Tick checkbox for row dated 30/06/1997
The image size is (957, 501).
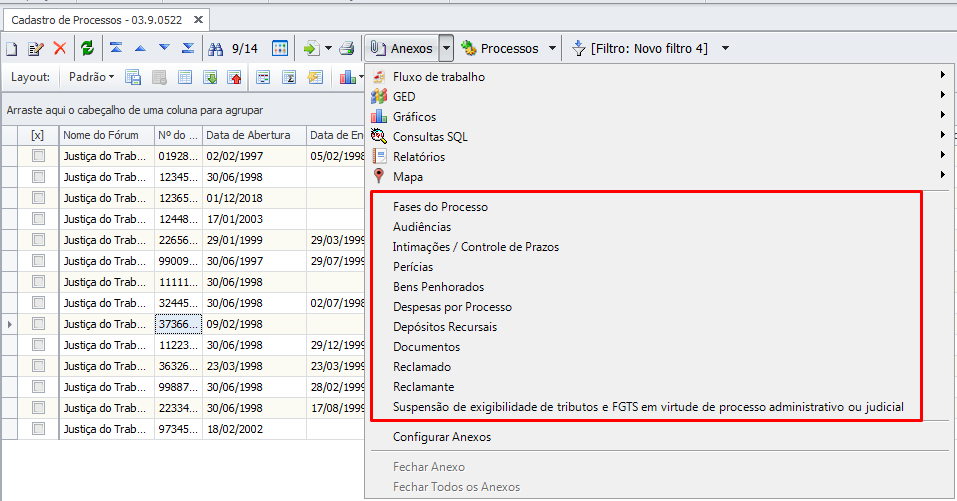[x=38, y=261]
